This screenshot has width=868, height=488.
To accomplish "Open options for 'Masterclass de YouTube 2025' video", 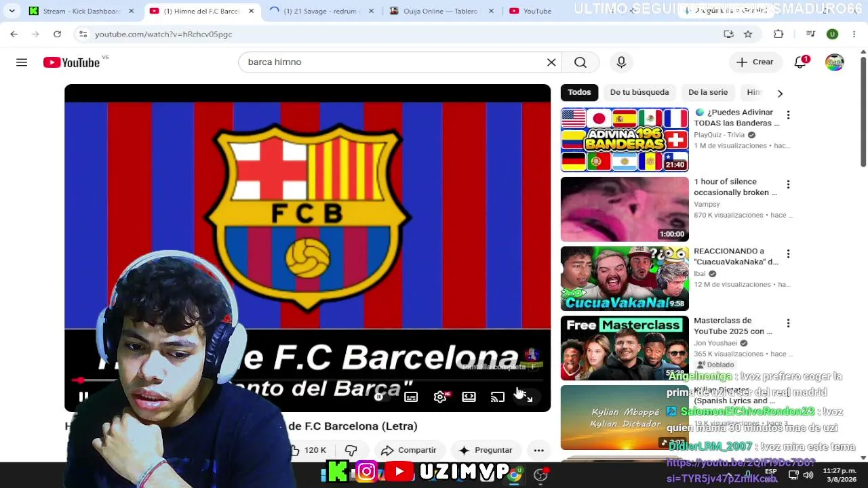I will [788, 323].
